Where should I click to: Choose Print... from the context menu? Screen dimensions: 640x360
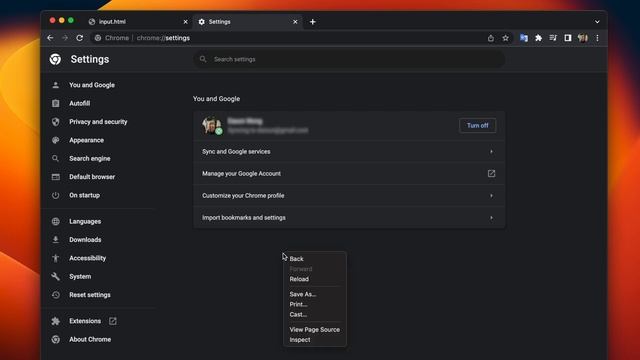click(315, 304)
